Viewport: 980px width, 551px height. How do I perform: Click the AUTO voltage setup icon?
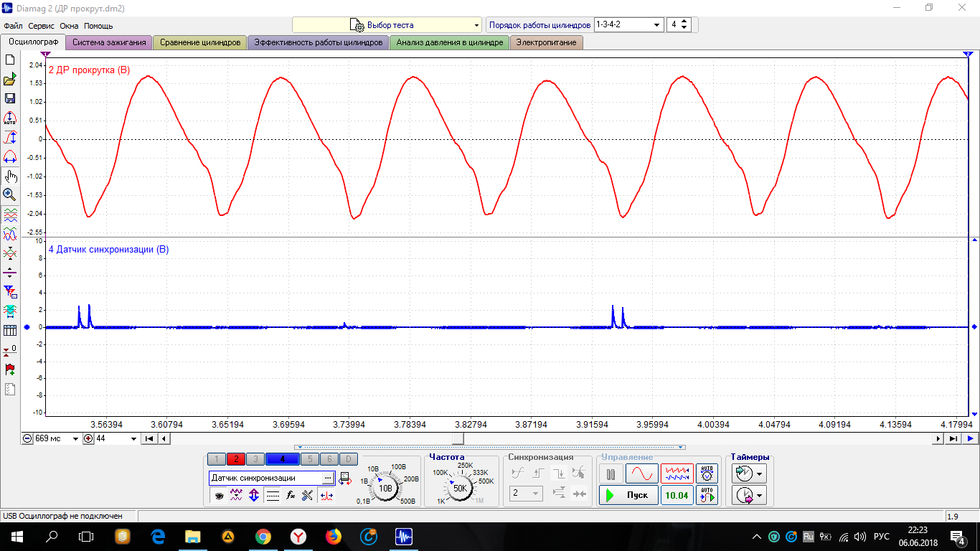tap(707, 474)
